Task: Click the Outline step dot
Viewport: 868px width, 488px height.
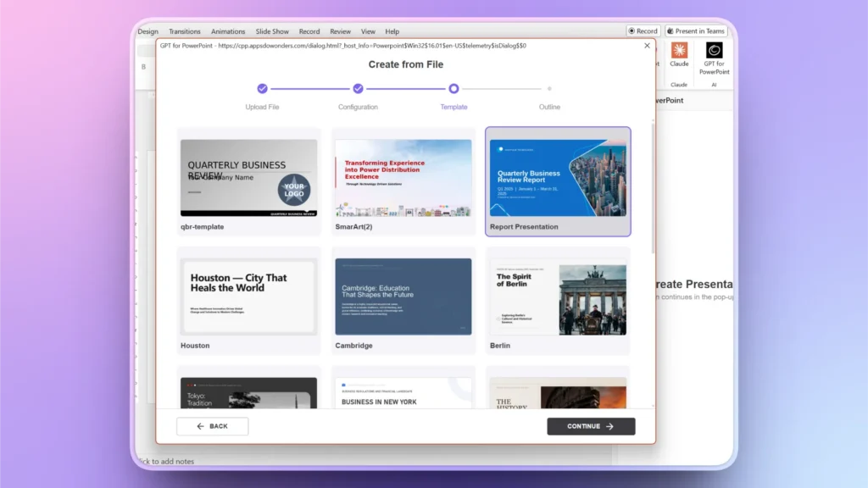Action: [x=549, y=88]
